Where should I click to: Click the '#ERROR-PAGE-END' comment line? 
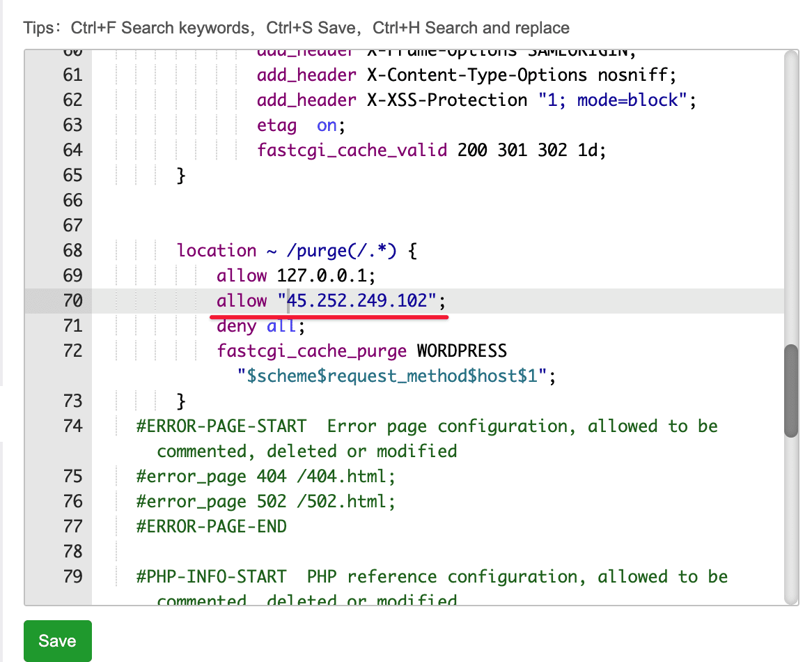point(212,527)
